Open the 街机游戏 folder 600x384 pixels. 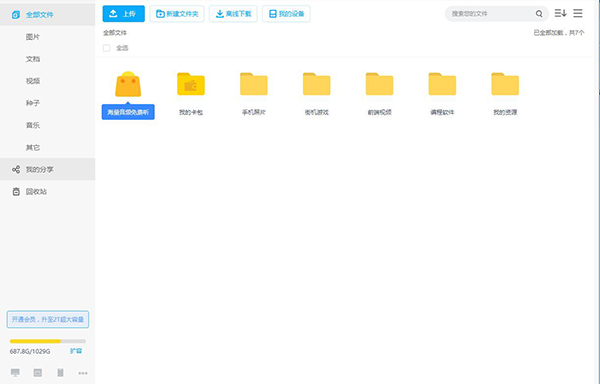click(x=316, y=84)
